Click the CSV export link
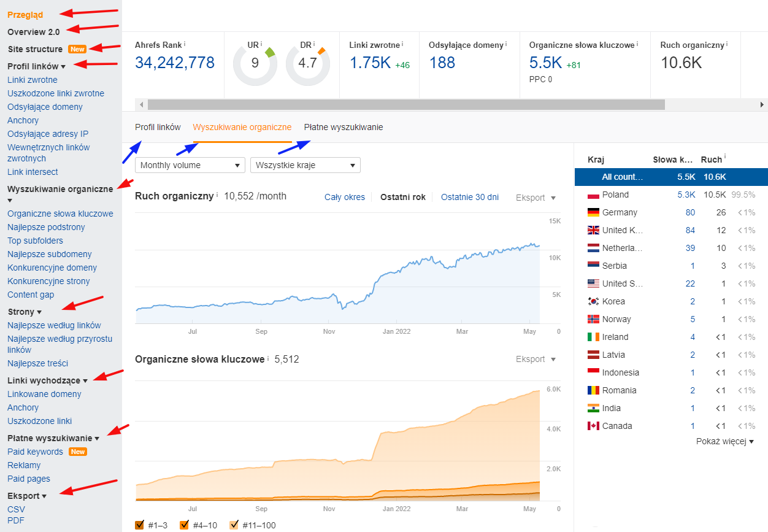Viewport: 768px width, 532px height. 16,509
